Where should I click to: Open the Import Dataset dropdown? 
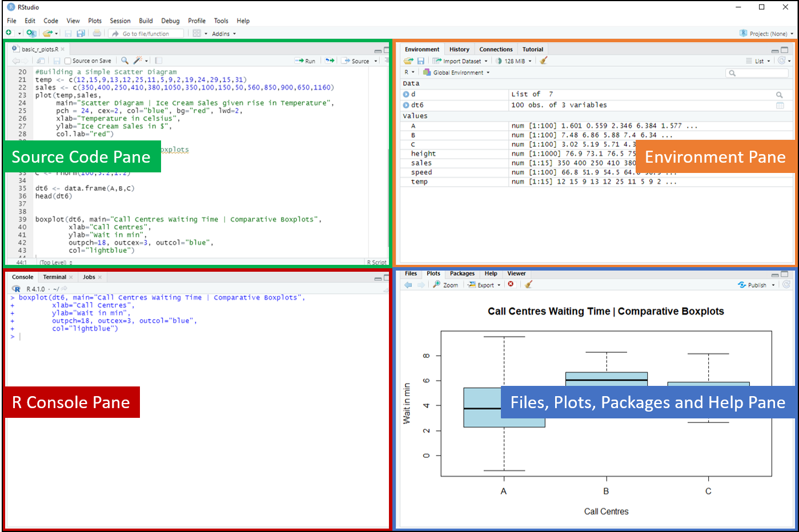pos(460,61)
